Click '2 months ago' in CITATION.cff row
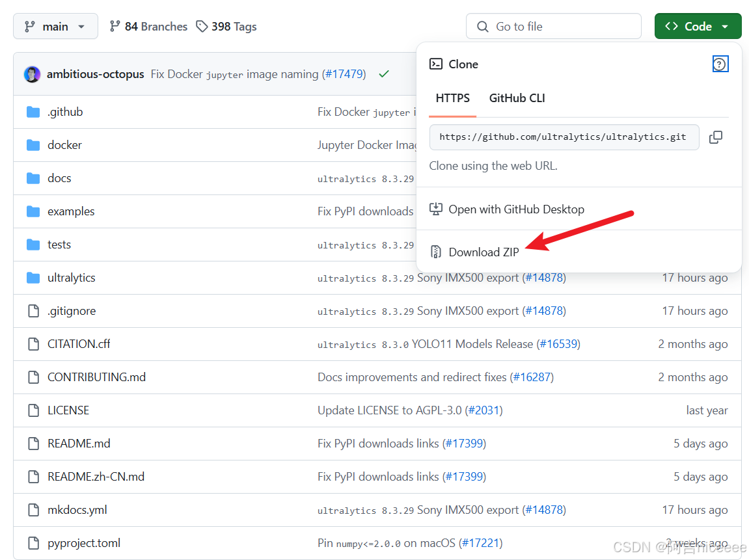 pos(692,343)
